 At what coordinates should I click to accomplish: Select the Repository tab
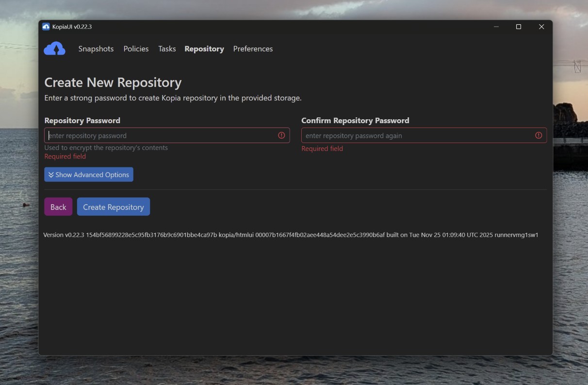point(204,48)
